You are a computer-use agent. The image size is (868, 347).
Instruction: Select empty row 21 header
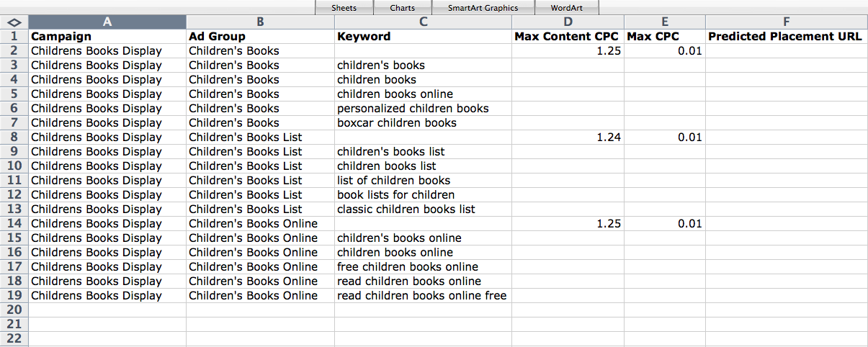tap(14, 324)
